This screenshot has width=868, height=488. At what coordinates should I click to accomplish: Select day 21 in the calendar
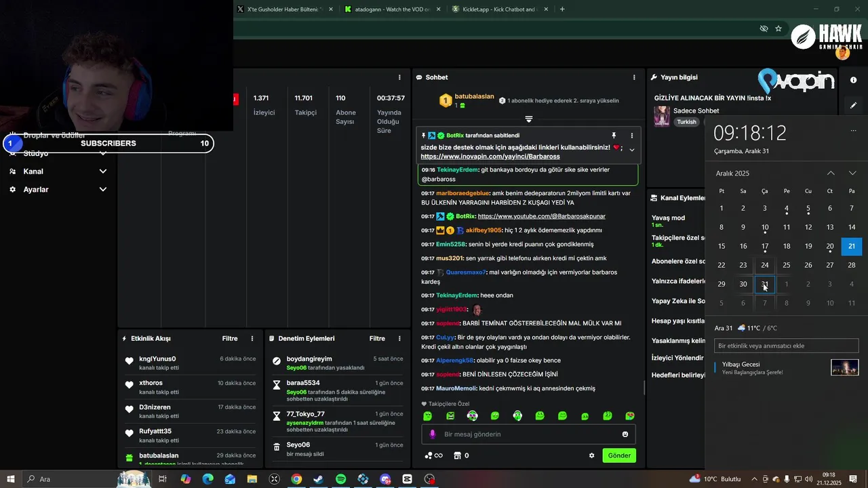click(852, 246)
